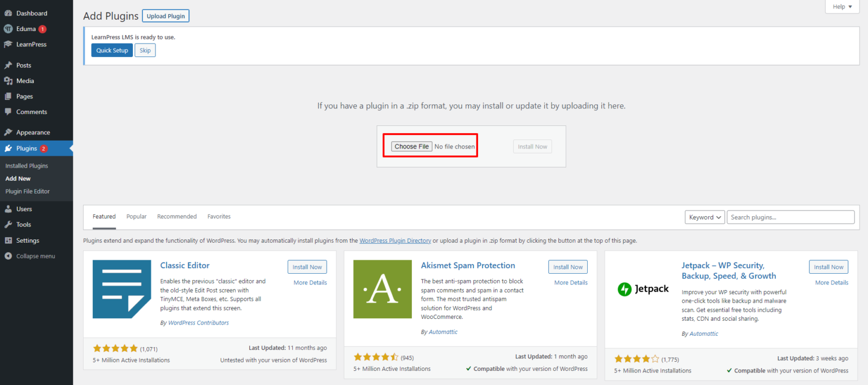Click the 'Add Plugins' page heading
868x385 pixels.
(x=110, y=16)
